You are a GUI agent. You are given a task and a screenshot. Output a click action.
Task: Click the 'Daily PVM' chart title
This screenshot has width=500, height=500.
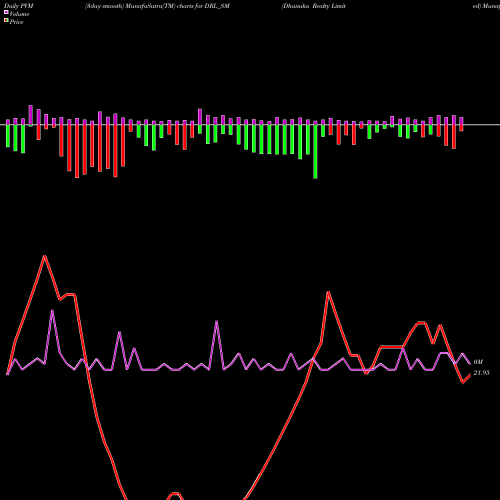[x=19, y=6]
